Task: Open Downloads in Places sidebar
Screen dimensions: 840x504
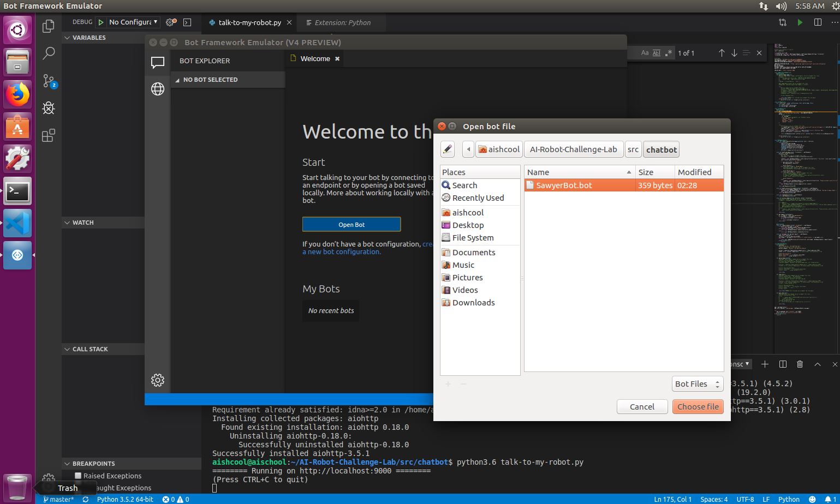Action: (473, 303)
